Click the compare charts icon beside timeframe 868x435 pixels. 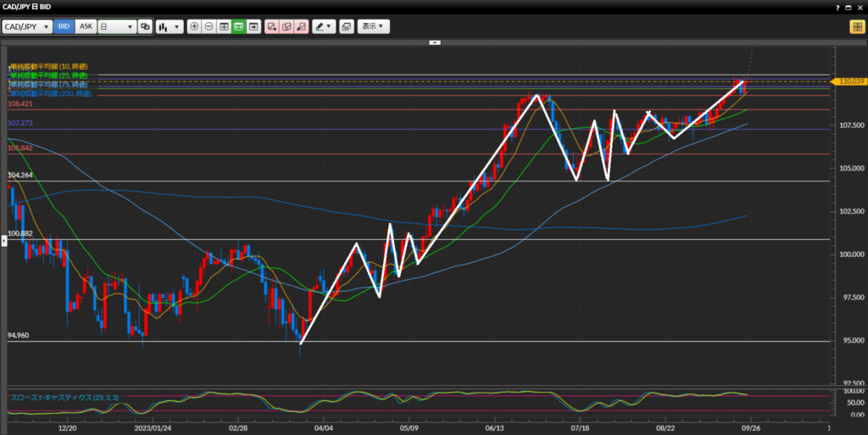tap(145, 26)
